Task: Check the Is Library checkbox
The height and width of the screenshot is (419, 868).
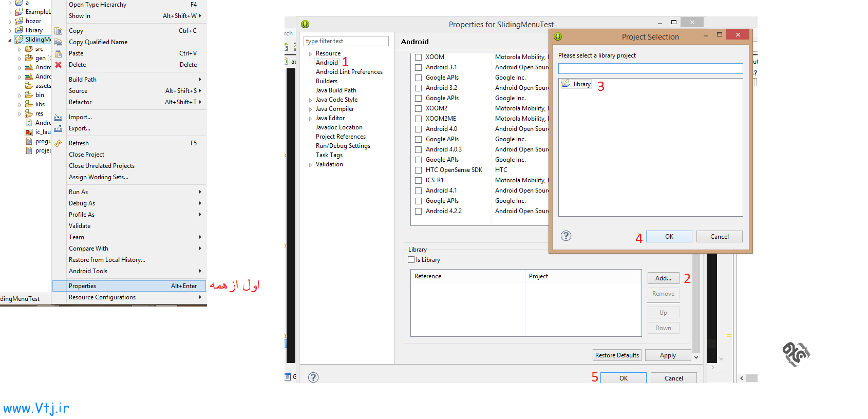Action: pyautogui.click(x=411, y=260)
